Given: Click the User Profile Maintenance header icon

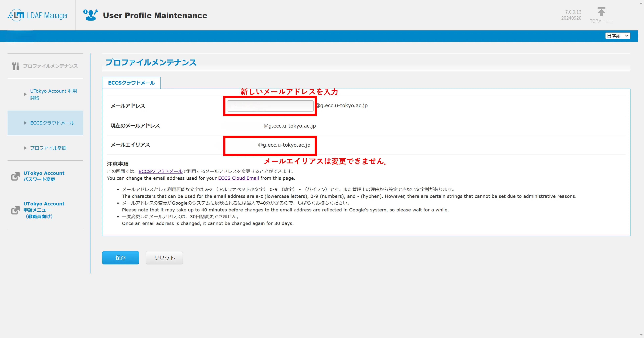Looking at the screenshot, I should point(90,15).
